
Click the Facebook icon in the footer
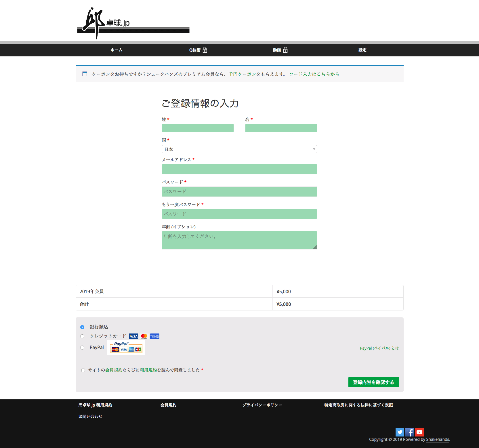coord(409,432)
